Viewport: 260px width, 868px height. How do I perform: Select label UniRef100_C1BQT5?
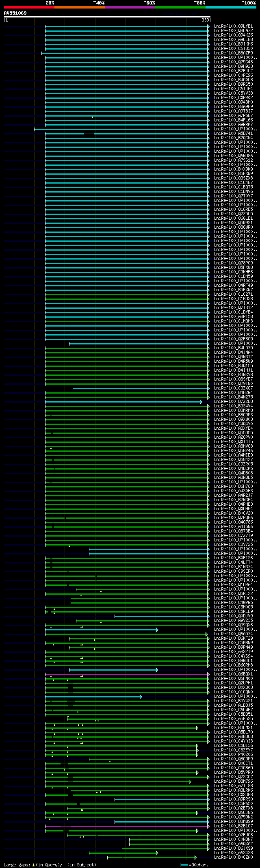pyautogui.click(x=233, y=187)
